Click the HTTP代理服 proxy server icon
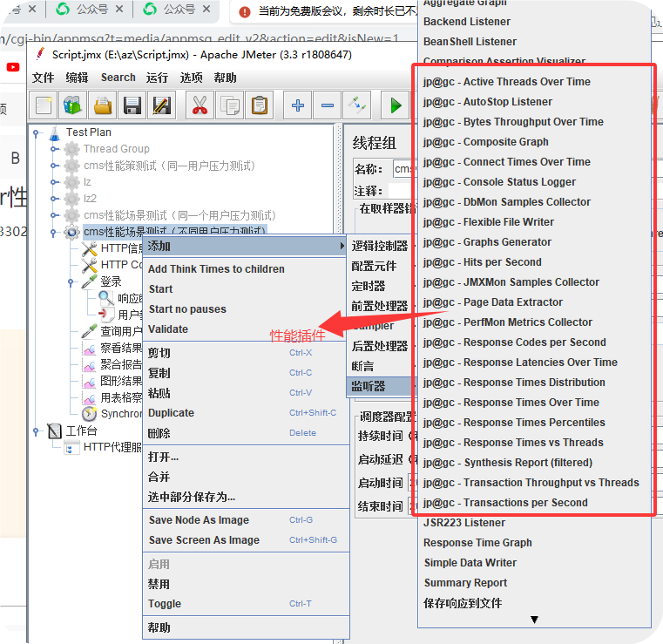This screenshot has width=663, height=644. pos(72,447)
